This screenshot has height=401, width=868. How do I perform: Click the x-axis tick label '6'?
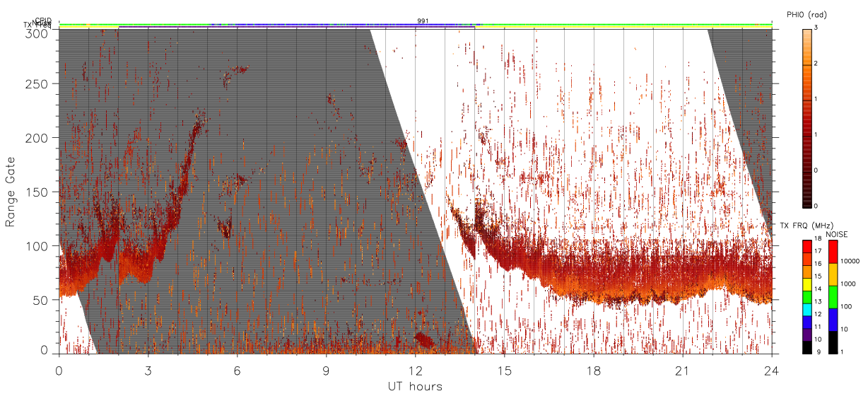coord(237,371)
